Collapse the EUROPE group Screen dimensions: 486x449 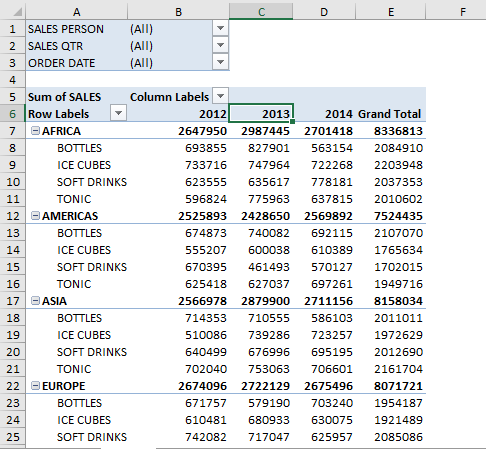[35, 386]
